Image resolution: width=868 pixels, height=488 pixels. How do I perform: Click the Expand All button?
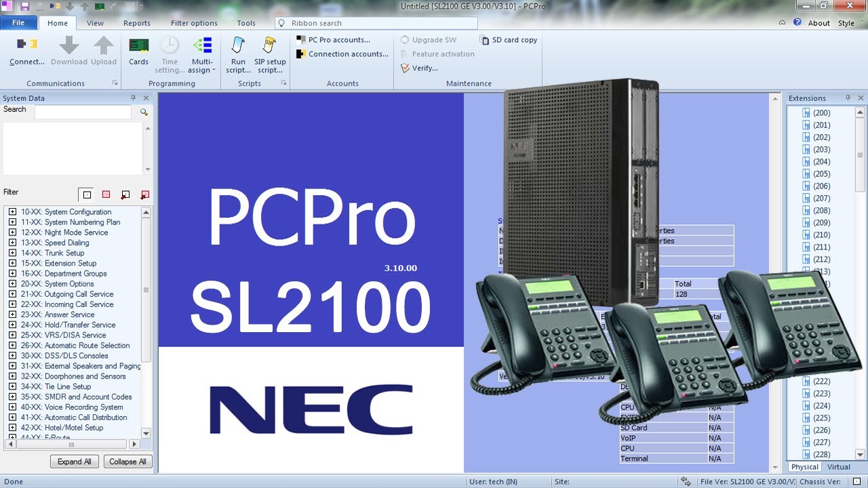tap(75, 462)
